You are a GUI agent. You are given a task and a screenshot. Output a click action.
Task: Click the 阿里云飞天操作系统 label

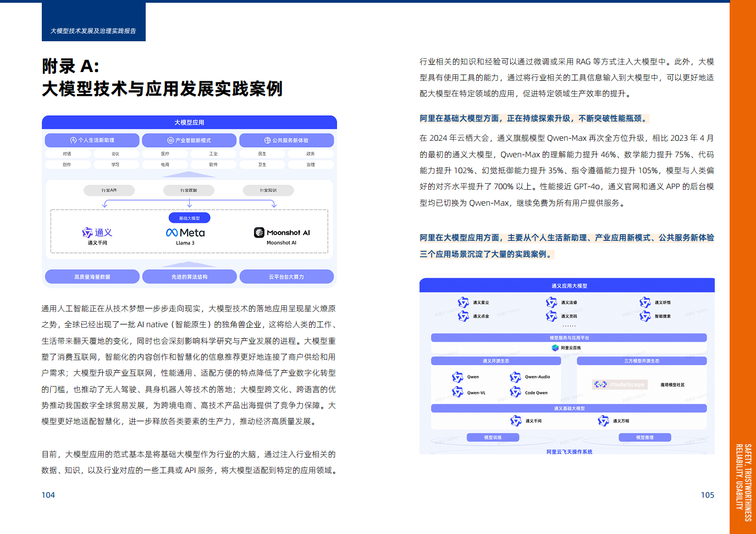(569, 452)
